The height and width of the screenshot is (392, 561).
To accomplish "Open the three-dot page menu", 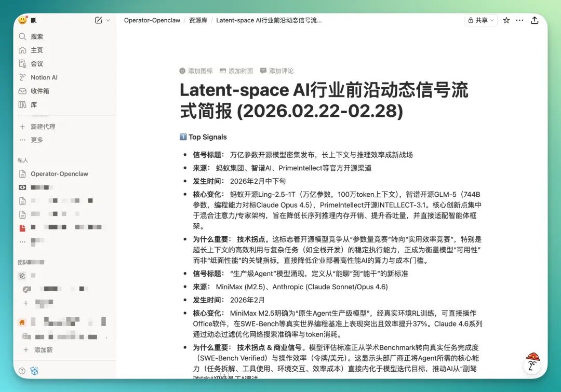I will pos(519,20).
